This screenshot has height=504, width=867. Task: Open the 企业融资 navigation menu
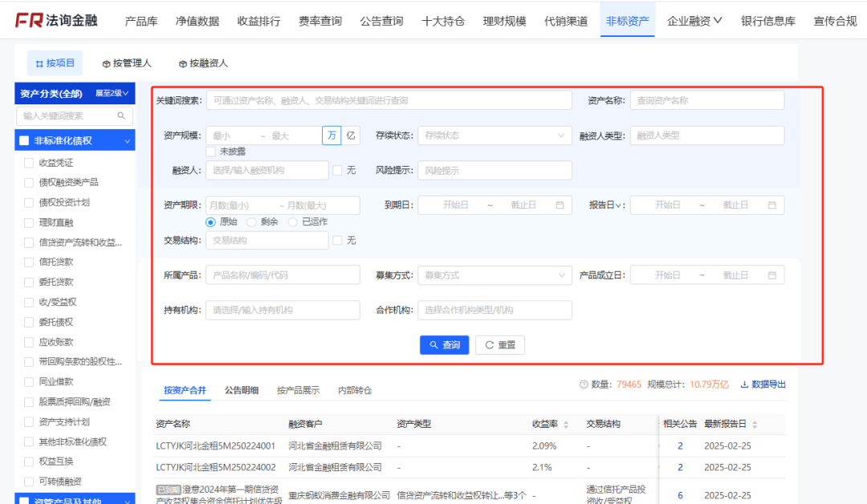(694, 20)
